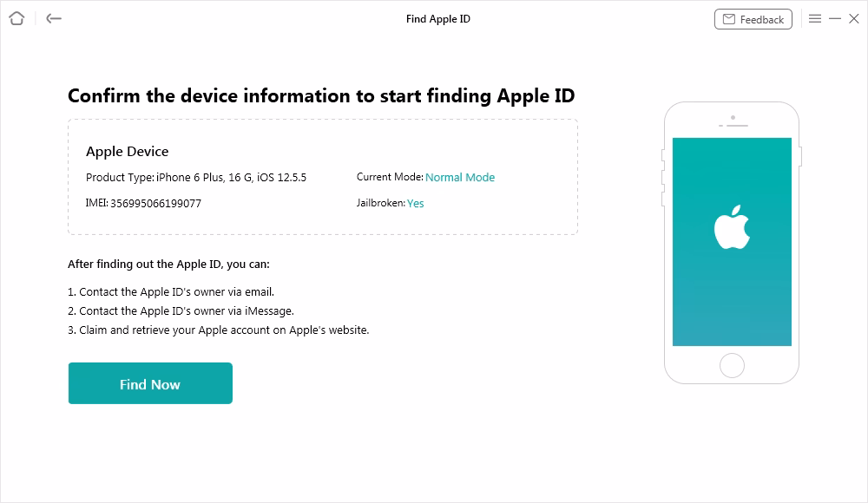The width and height of the screenshot is (868, 503).
Task: Open the hamburger menu icon
Action: coord(815,18)
